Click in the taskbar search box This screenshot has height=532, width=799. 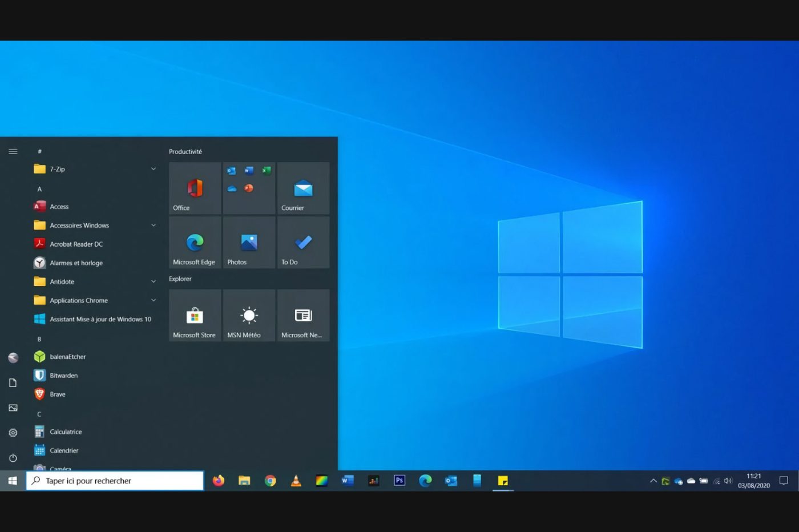click(x=115, y=481)
